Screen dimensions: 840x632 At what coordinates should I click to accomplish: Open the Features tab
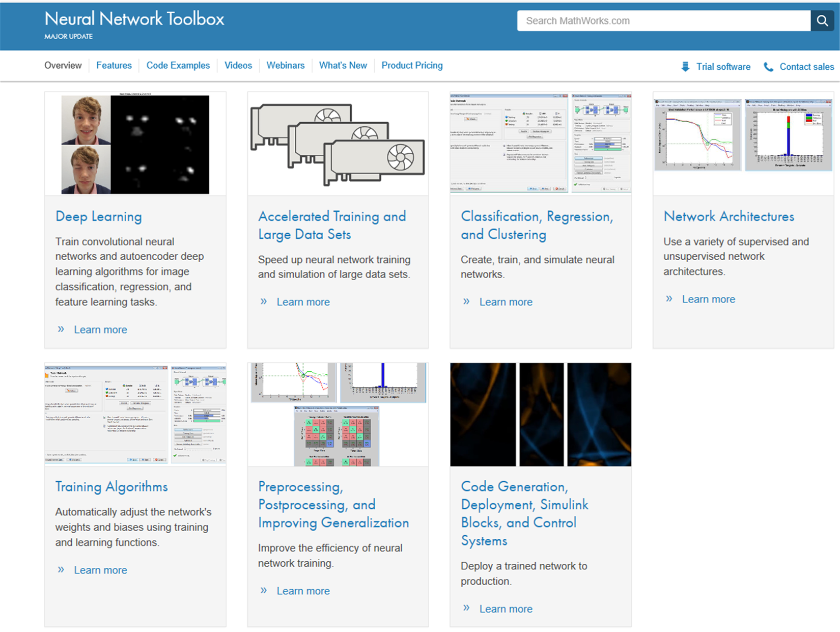pos(114,65)
